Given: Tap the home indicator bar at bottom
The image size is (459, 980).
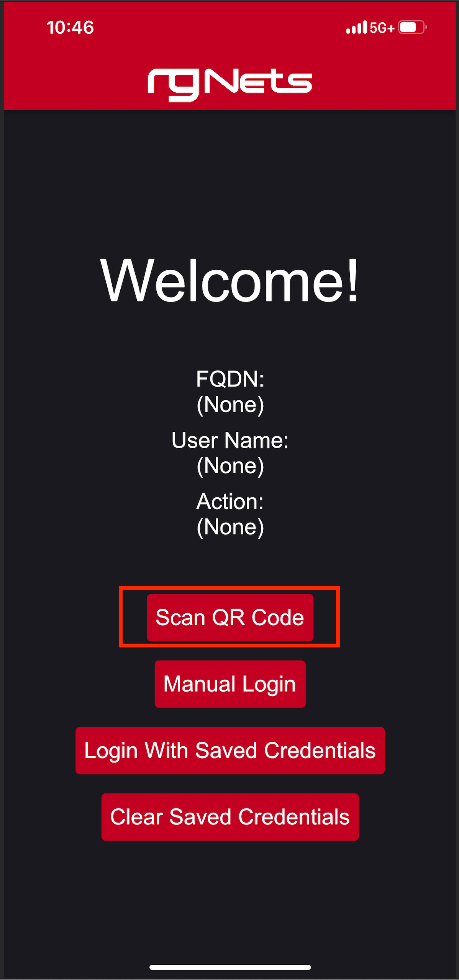Looking at the screenshot, I should pos(230,967).
